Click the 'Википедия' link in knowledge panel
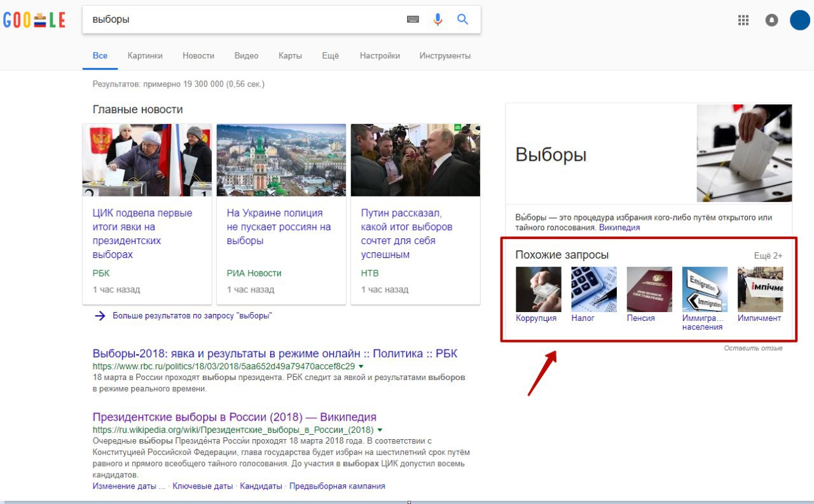 pos(619,228)
